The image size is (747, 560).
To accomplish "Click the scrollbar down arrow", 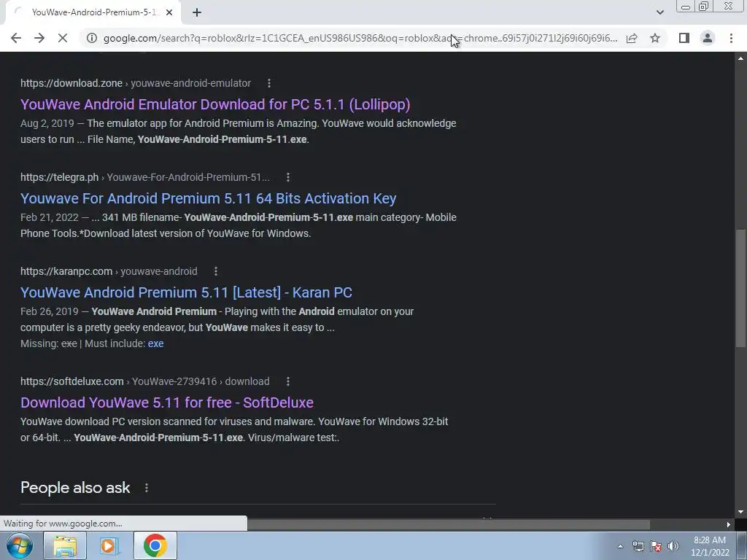I will [x=740, y=512].
